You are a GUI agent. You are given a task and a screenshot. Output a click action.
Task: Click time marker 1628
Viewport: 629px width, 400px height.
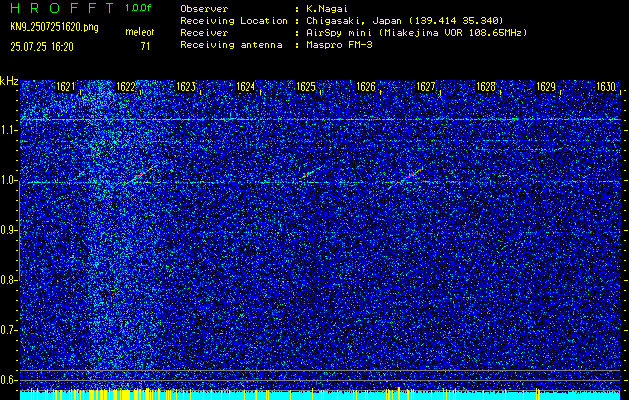point(486,87)
